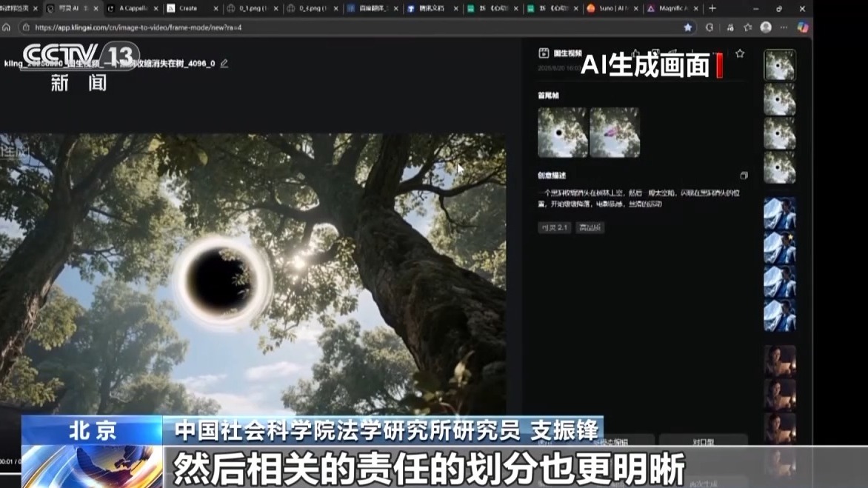The image size is (868, 488).
Task: Close the 腾讯文档 tab
Action: click(455, 8)
